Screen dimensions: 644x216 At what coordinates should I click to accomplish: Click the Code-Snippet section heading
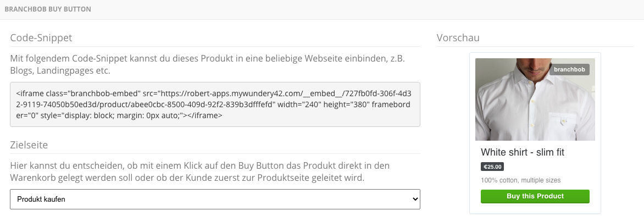41,38
